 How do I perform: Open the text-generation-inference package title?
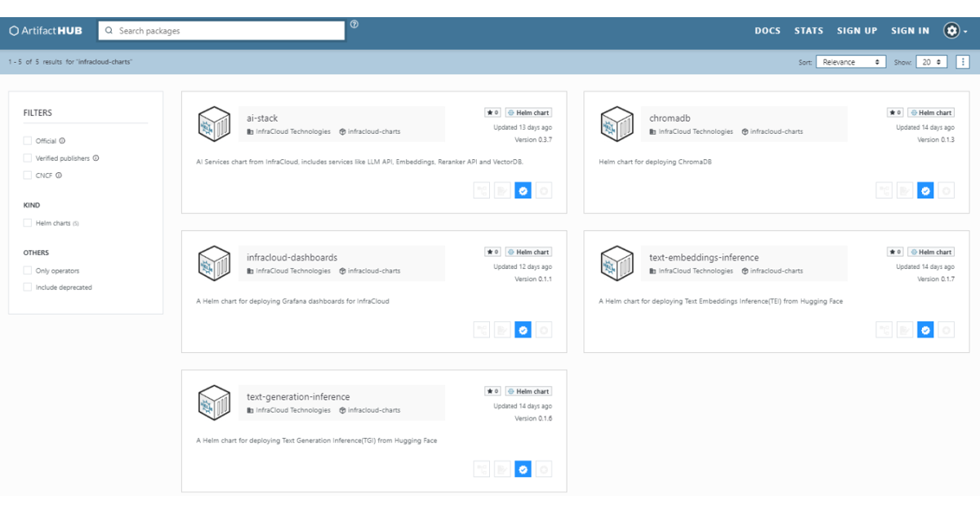tap(298, 397)
